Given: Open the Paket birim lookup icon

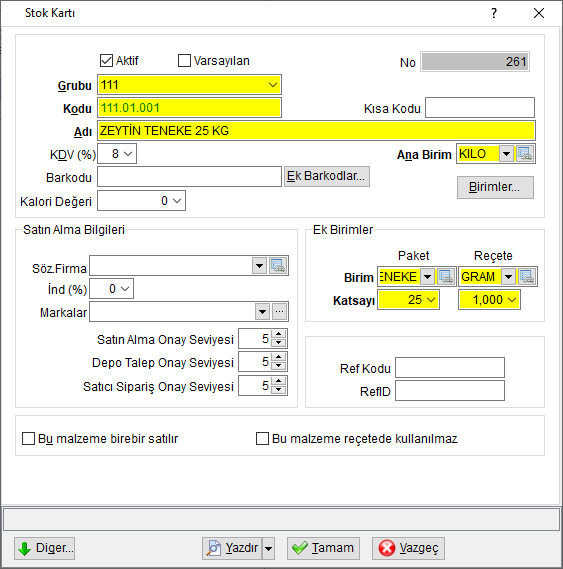Looking at the screenshot, I should (446, 277).
